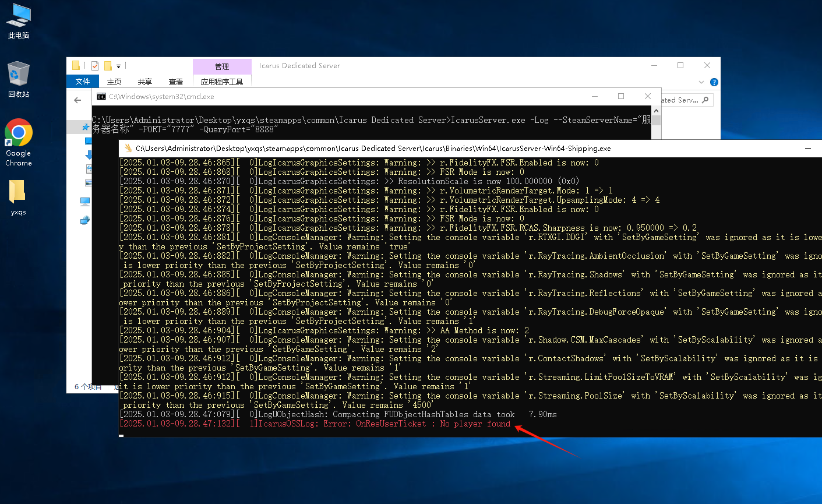Viewport: 822px width, 504px height.
Task: Select the yxqs folder on the desktop
Action: 19,197
